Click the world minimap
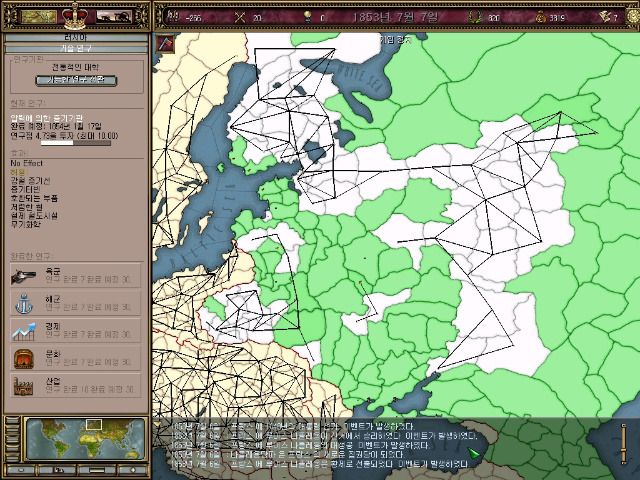 [85, 439]
